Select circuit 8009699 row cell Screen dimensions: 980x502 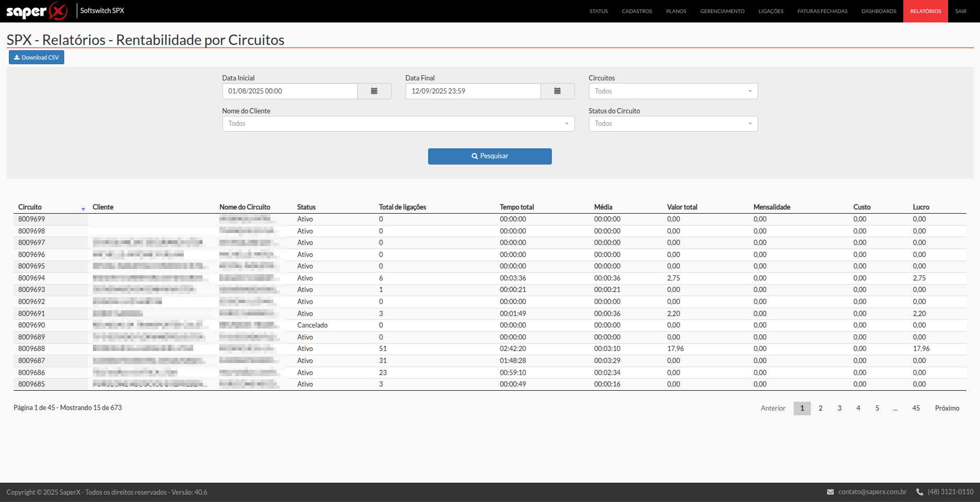31,219
